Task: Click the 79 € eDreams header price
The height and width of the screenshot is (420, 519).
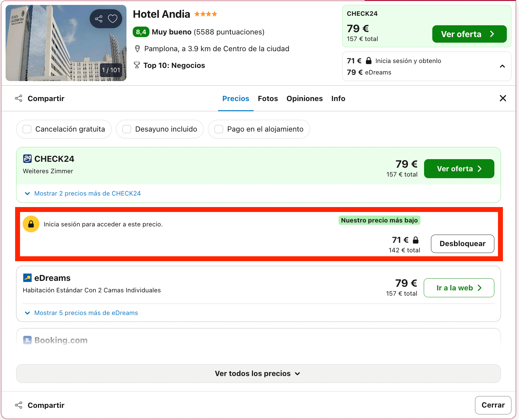Action: point(369,72)
